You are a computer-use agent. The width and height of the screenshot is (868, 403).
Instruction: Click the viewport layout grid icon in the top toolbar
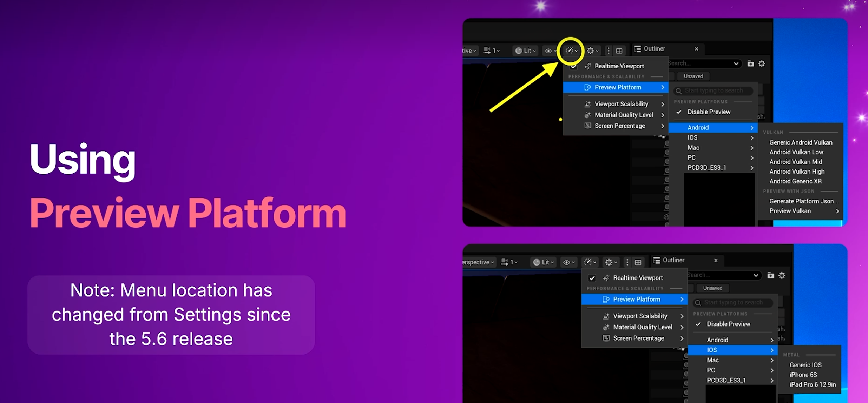619,51
